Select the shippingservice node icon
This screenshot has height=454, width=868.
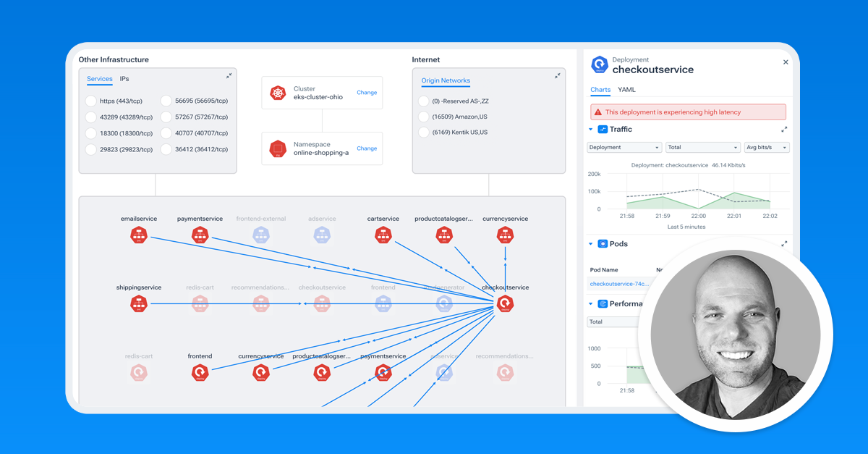[138, 304]
